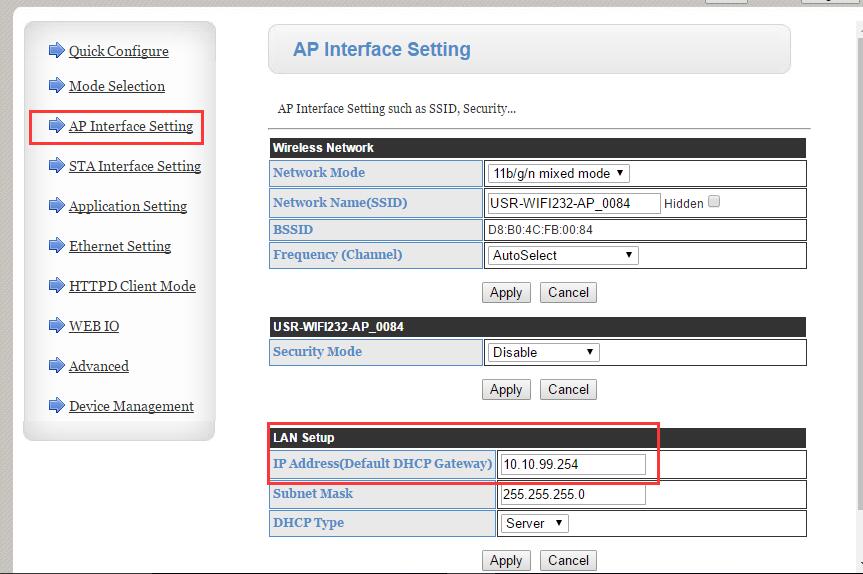Image resolution: width=863 pixels, height=574 pixels.
Task: Apply the LAN Setup settings
Action: point(506,560)
